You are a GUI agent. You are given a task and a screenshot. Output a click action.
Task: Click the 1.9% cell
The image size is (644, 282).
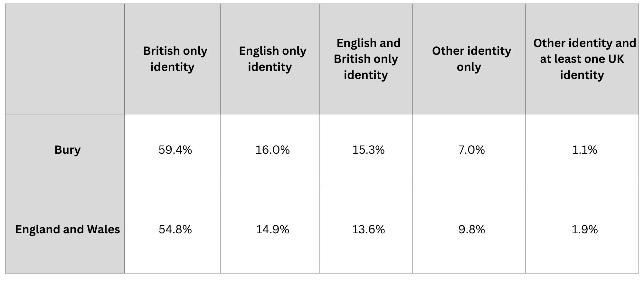[582, 229]
